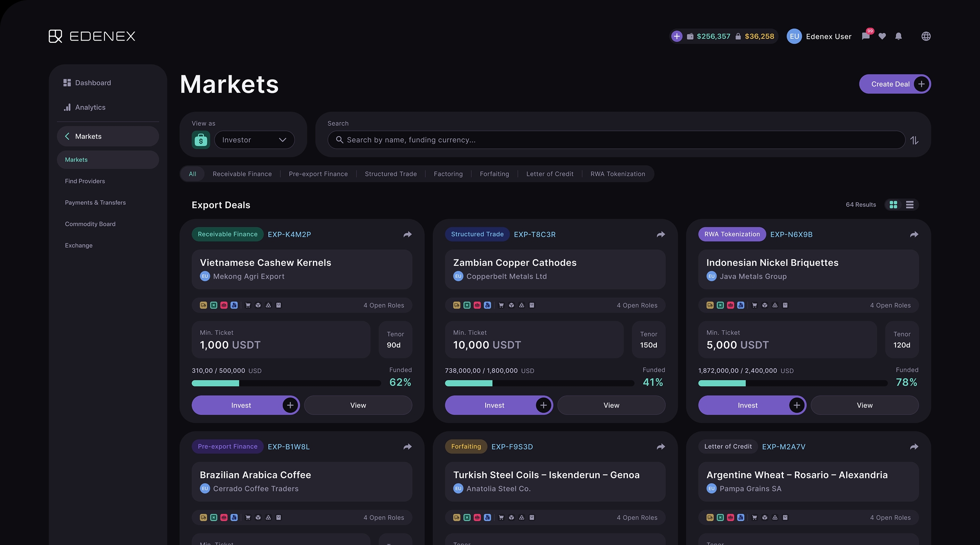This screenshot has width=980, height=545.
Task: Select the Letter of Credit filter tab
Action: 550,174
